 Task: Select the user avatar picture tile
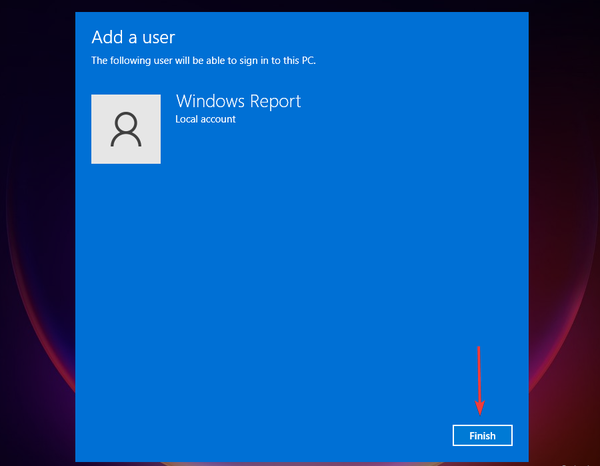(126, 129)
